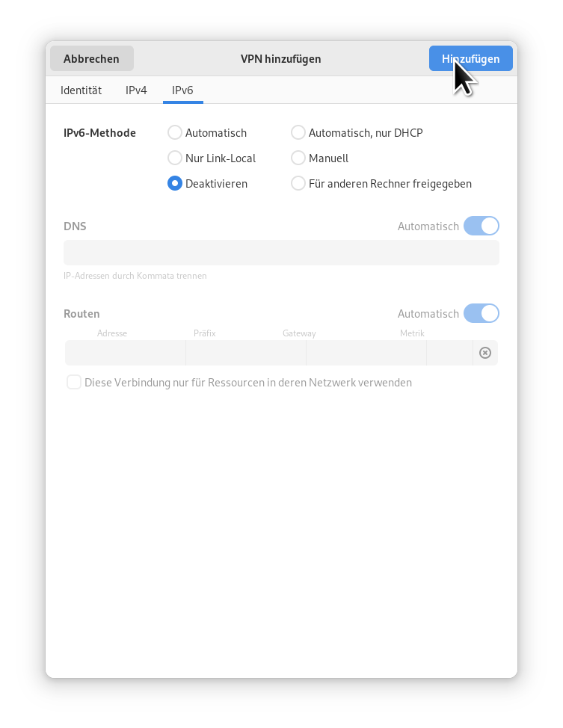Click the route Adresse field
Viewport: 563px width, 728px height.
126,353
